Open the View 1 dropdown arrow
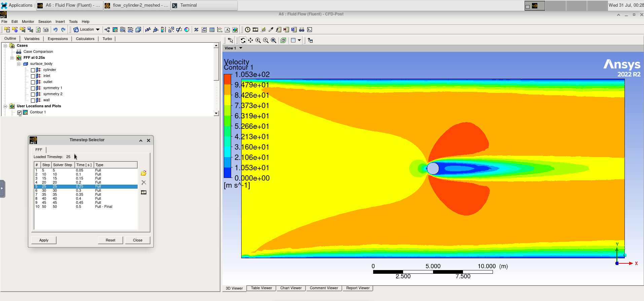This screenshot has height=301, width=644. pos(241,48)
